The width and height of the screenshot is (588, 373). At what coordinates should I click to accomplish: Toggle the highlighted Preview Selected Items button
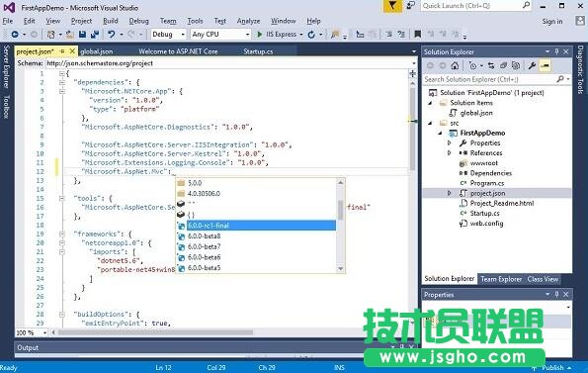tap(545, 65)
